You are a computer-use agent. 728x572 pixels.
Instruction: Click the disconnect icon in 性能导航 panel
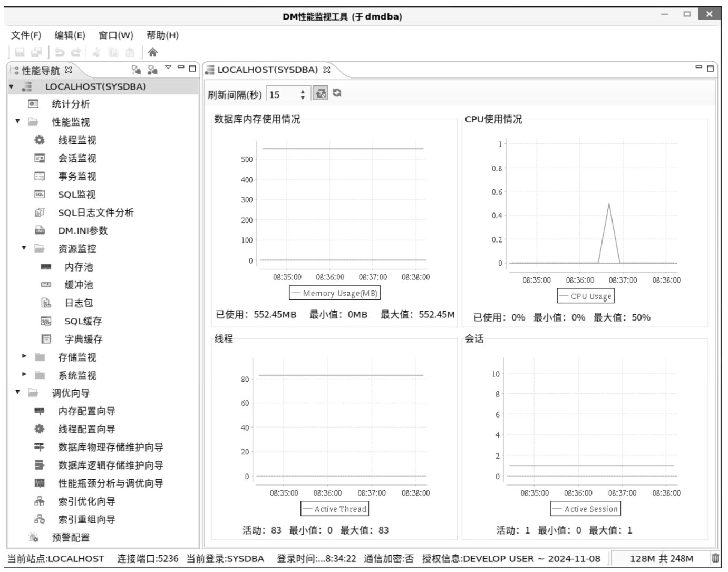[x=152, y=70]
